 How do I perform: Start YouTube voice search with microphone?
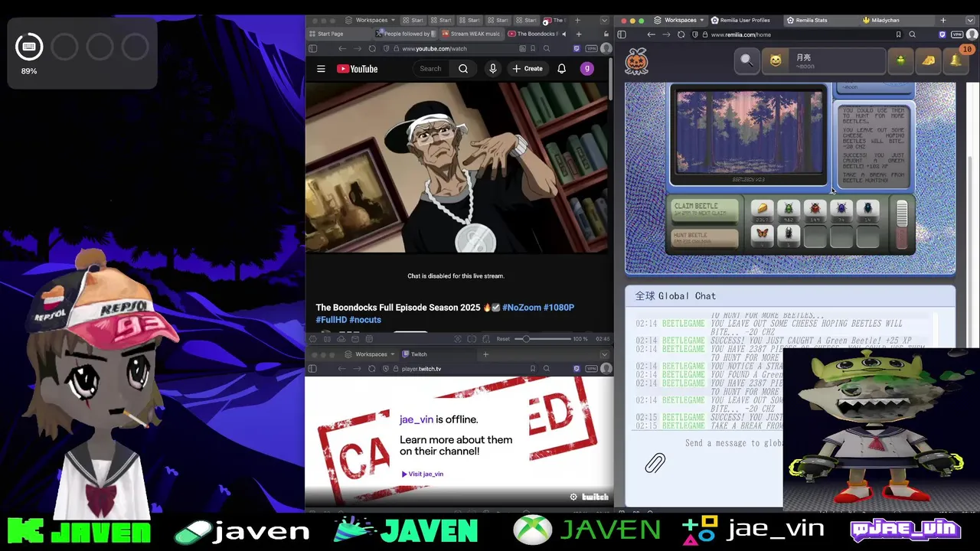click(493, 69)
